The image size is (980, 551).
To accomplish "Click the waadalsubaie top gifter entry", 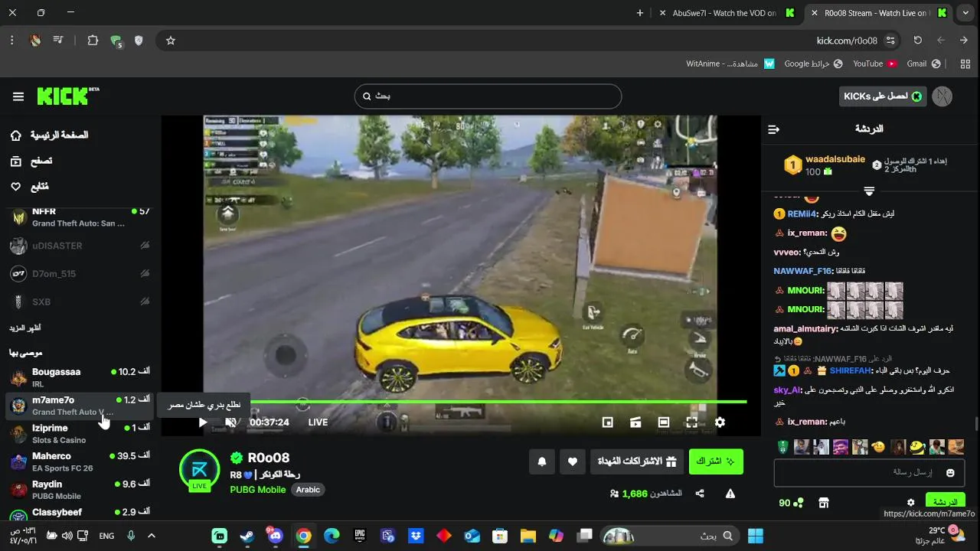I will [x=825, y=165].
